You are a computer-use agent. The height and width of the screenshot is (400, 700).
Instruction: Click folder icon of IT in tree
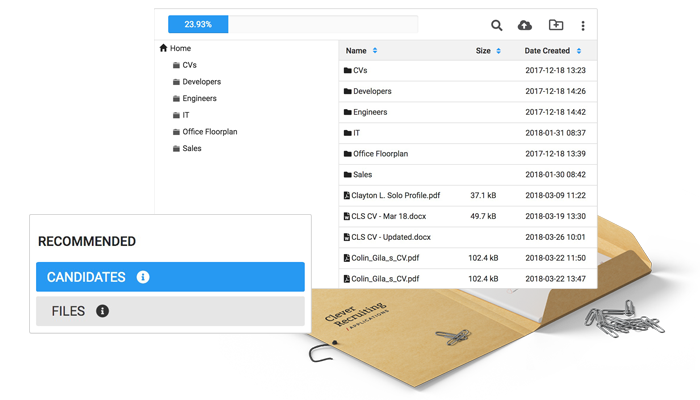(176, 115)
